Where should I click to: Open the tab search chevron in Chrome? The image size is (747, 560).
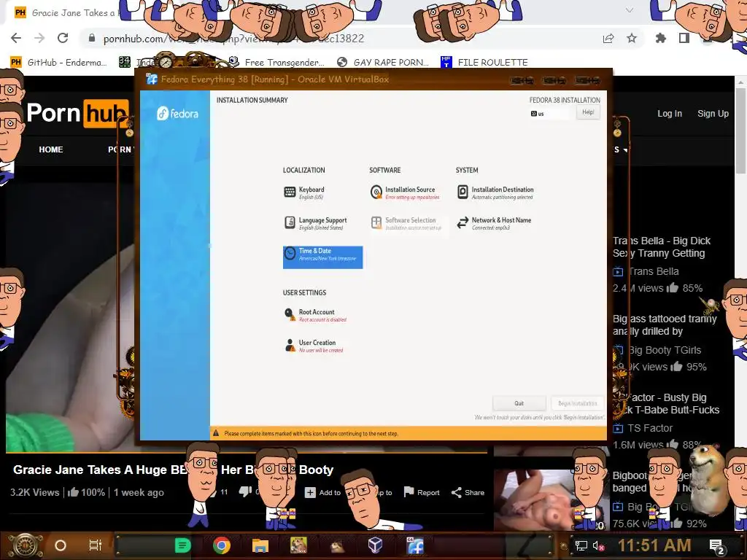[x=630, y=10]
